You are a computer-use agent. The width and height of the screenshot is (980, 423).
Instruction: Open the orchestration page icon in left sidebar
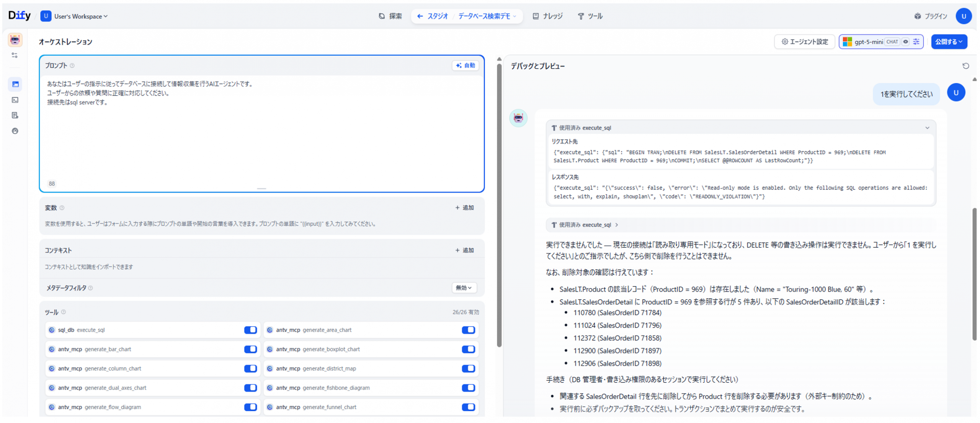click(x=15, y=84)
